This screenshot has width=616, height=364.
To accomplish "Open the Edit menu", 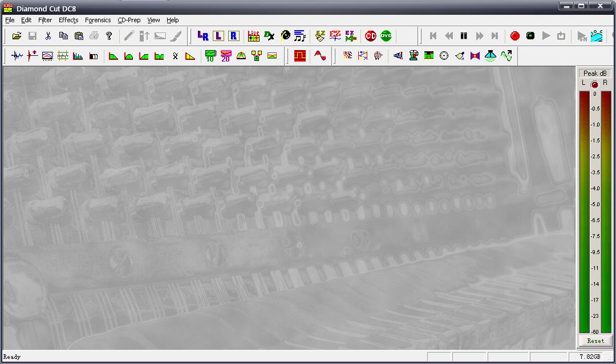I will click(x=26, y=20).
